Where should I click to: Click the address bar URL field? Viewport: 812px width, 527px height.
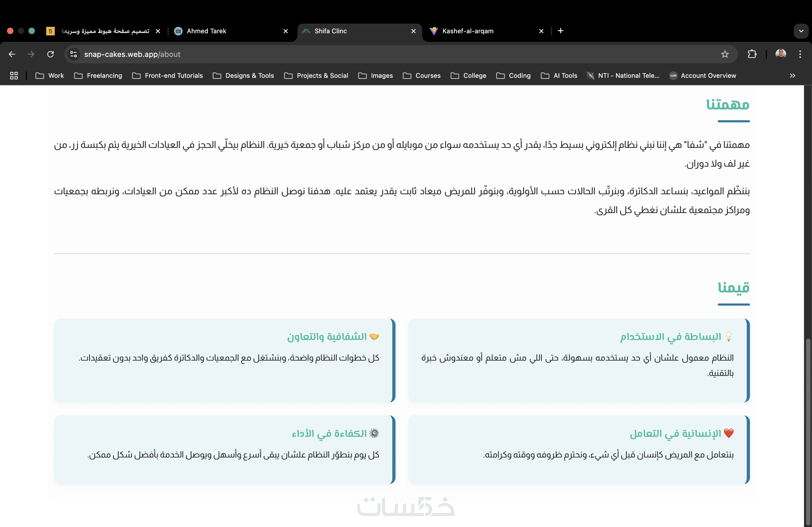(x=375, y=54)
